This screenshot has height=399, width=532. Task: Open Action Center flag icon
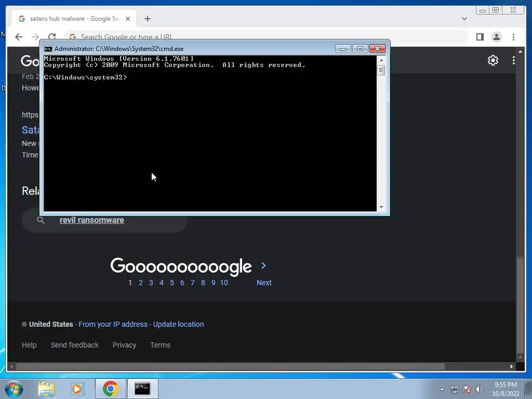[x=467, y=389]
